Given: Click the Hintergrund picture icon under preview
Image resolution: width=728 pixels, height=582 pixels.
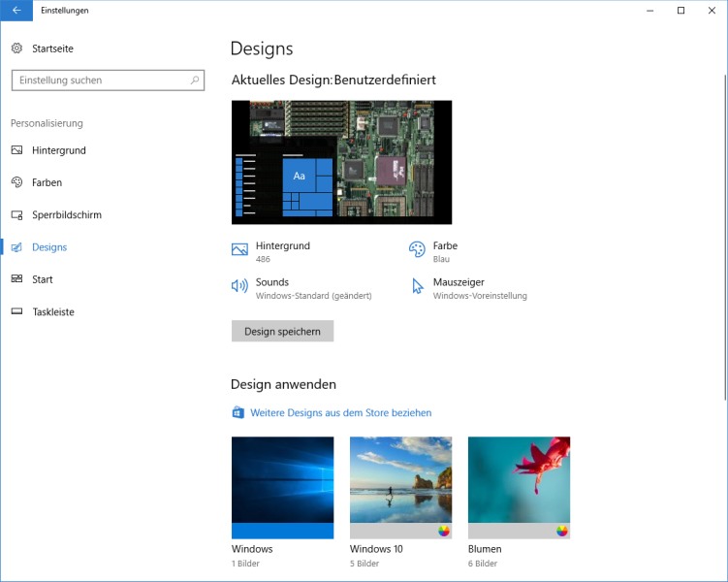Looking at the screenshot, I should (x=239, y=249).
